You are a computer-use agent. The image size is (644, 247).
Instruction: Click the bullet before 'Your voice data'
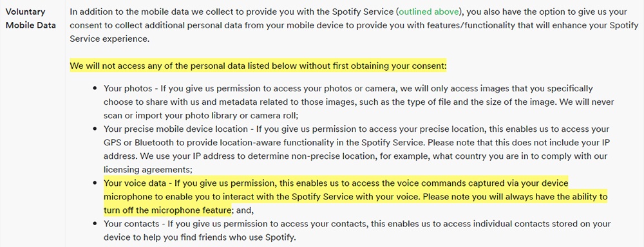95,183
